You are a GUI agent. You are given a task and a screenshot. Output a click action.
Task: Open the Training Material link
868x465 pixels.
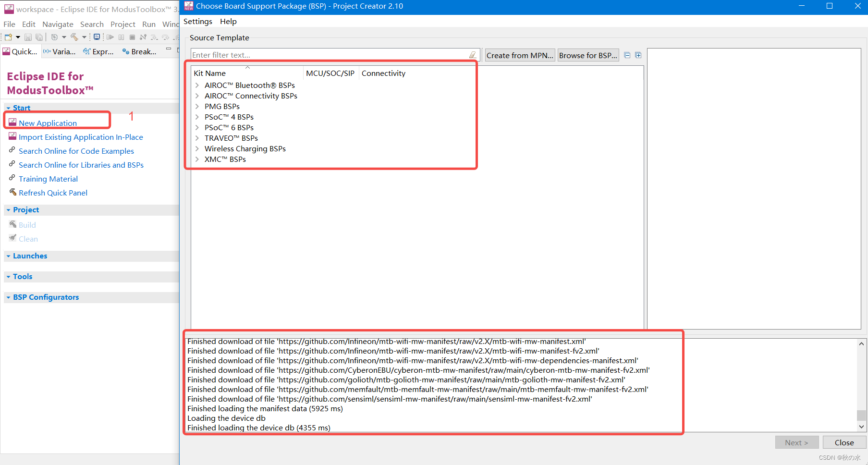tap(48, 179)
